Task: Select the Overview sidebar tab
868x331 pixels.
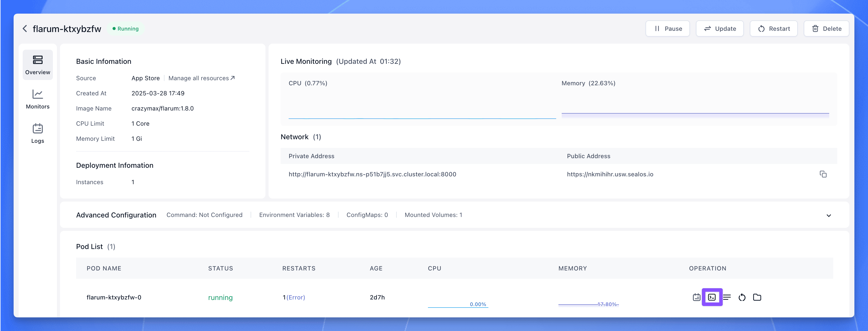Action: coord(38,65)
